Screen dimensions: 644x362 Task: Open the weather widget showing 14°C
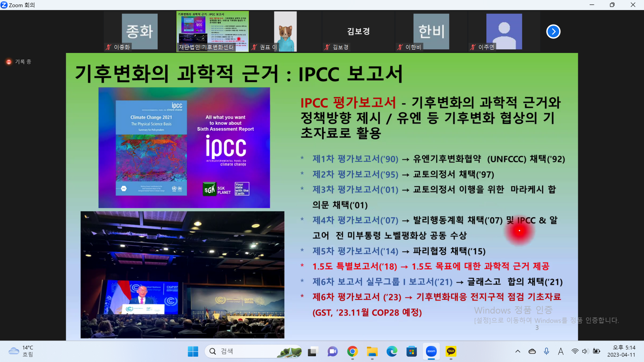[21, 351]
